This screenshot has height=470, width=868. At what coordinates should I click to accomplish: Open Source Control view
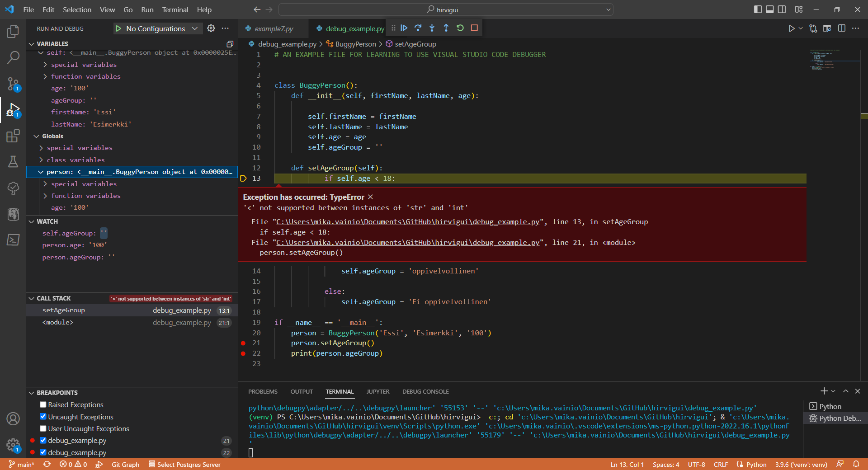coord(13,84)
